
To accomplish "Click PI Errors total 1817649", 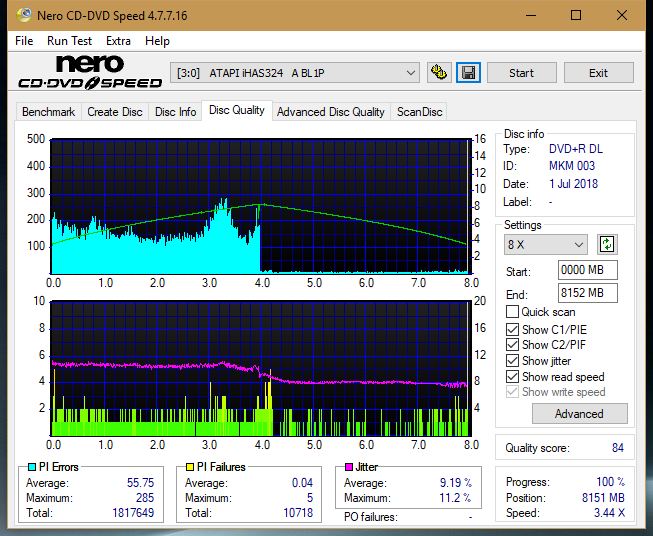I will (x=133, y=512).
